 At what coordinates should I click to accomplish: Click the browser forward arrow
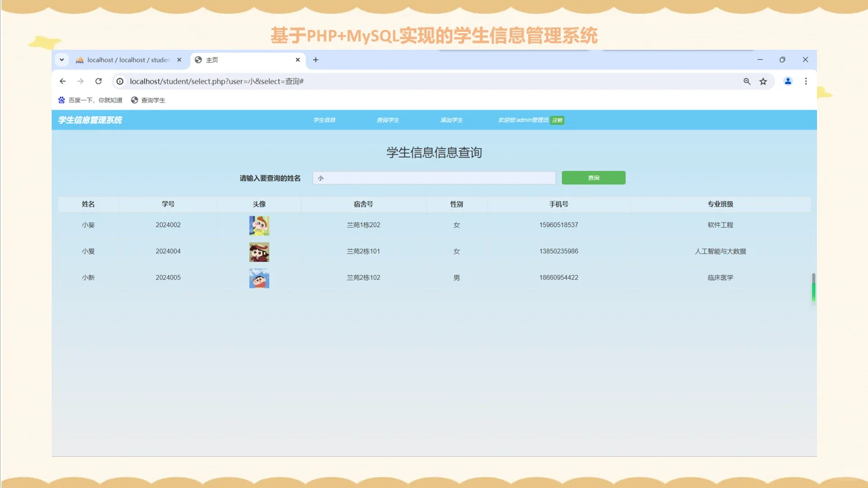(x=80, y=81)
